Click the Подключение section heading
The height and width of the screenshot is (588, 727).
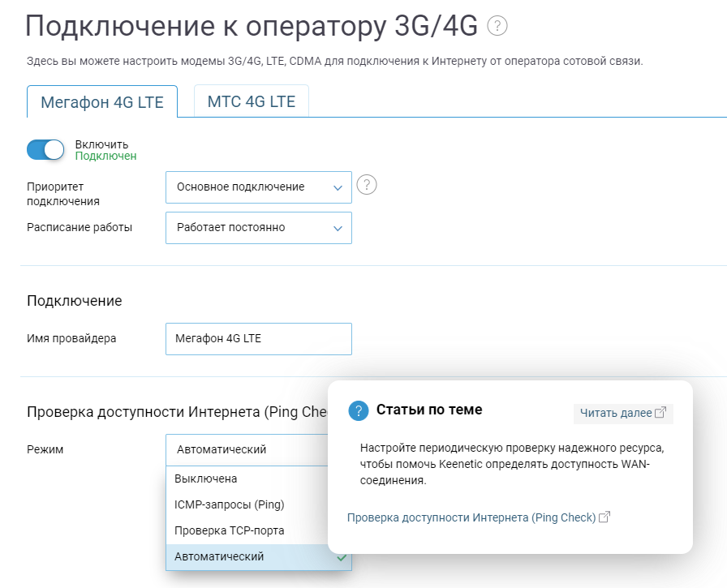(74, 301)
